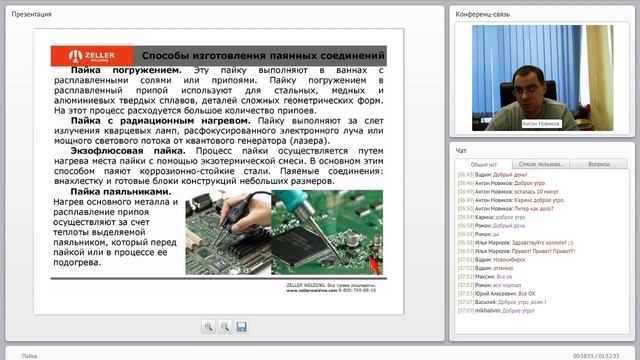The image size is (640, 360).
Task: Select the right soldering iron photo
Action: pos(327,232)
